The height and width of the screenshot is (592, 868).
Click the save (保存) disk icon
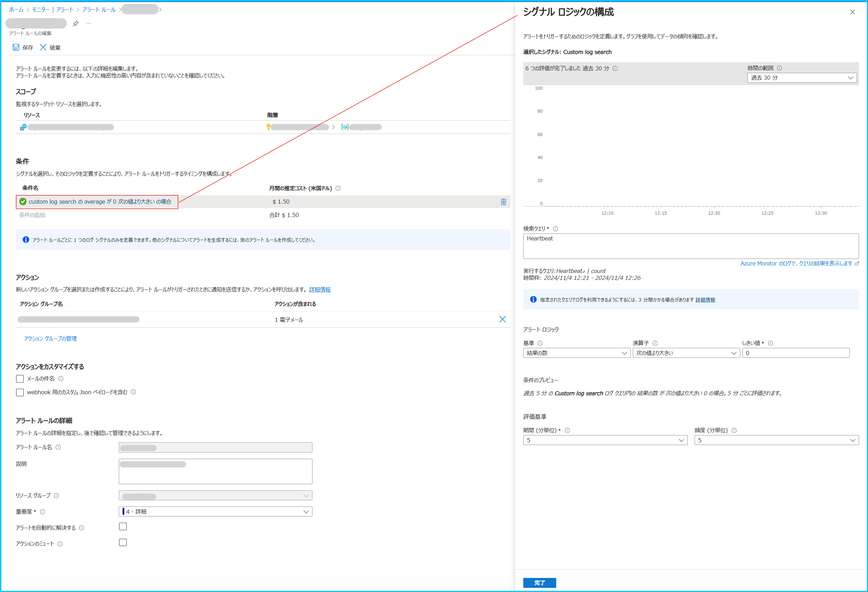pos(16,47)
